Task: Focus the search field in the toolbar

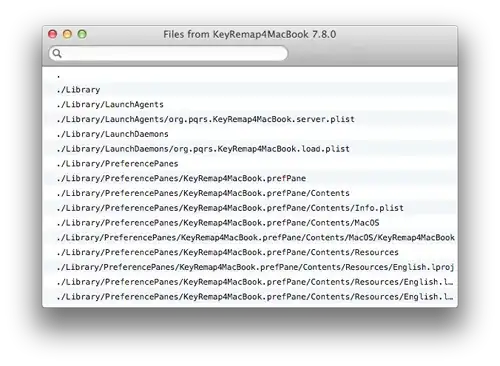Action: (168, 53)
